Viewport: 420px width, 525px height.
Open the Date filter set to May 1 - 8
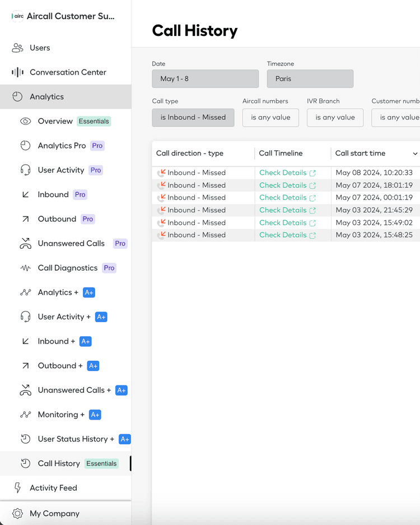click(x=205, y=79)
